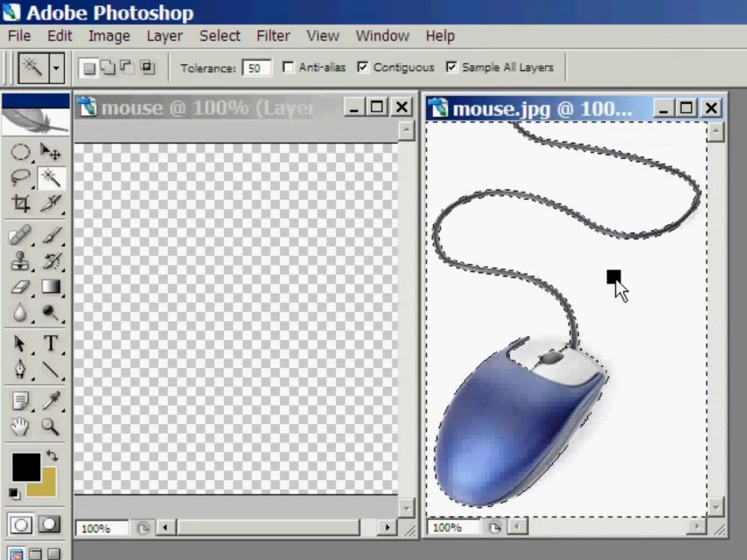Open status bar arrow in mouse layer window
The height and width of the screenshot is (560, 747).
tap(143, 528)
